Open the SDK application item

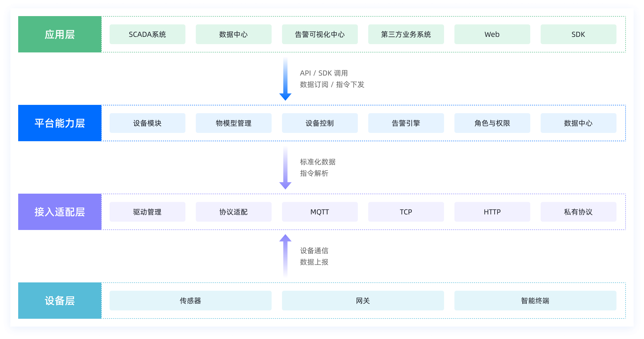(578, 34)
